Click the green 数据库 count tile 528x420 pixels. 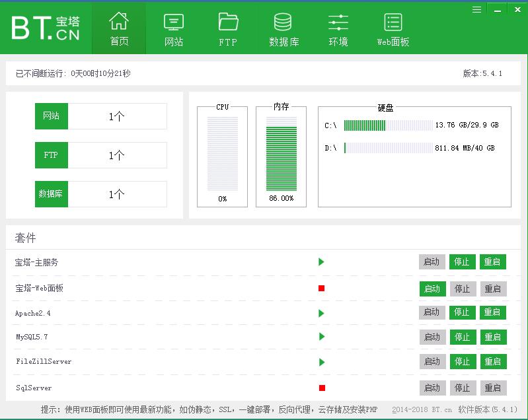point(52,194)
